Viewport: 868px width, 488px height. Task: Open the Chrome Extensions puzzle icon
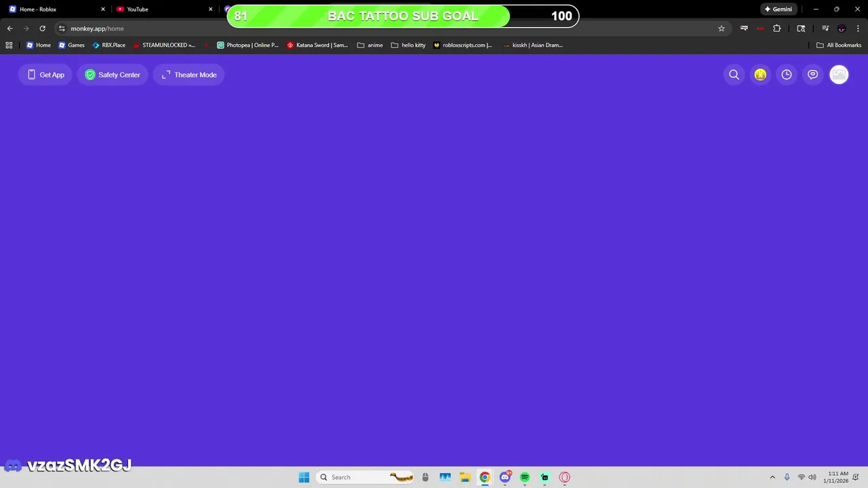tap(777, 28)
